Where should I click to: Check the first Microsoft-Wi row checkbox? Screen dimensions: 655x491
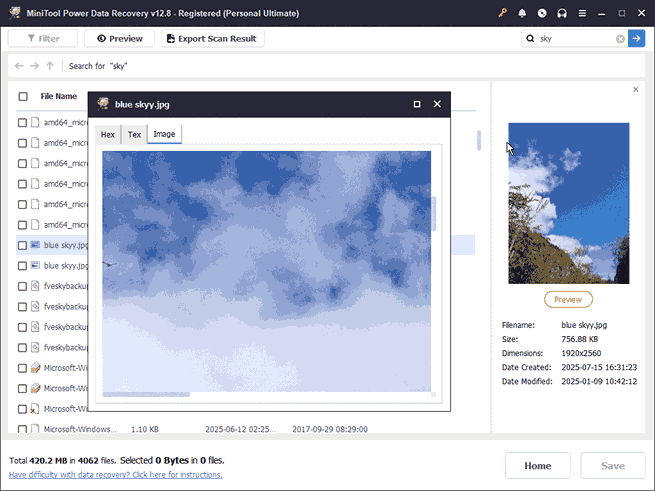tap(23, 368)
